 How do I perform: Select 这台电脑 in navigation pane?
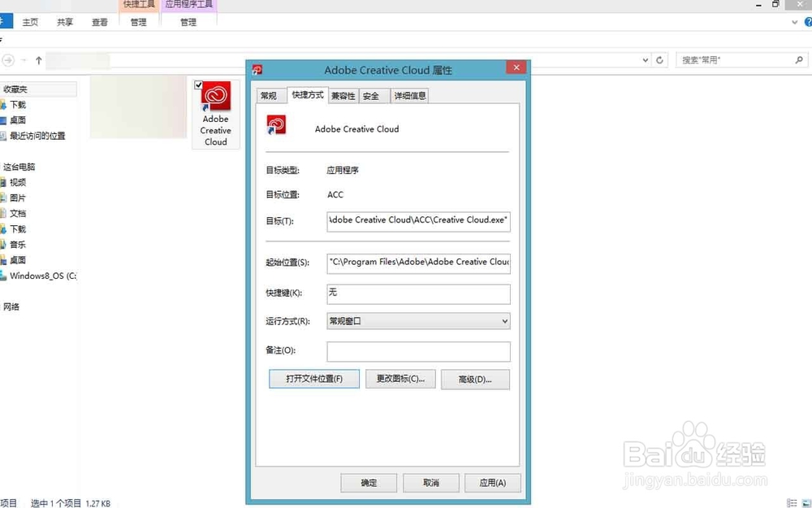tap(19, 167)
